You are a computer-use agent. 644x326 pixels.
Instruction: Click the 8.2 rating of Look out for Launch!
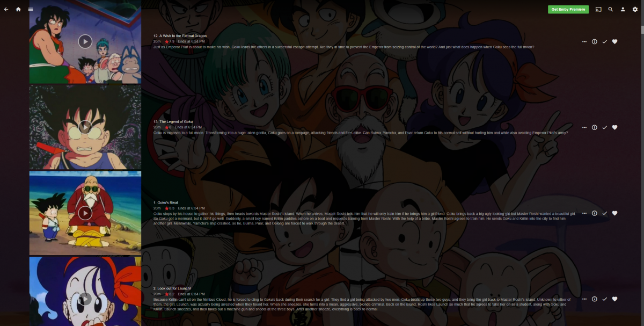pyautogui.click(x=170, y=294)
